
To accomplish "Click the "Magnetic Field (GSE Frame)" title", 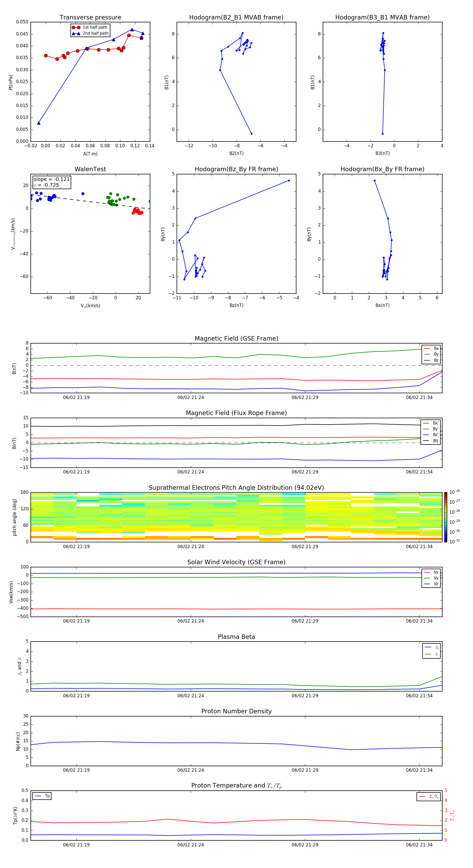I will pyautogui.click(x=236, y=339).
